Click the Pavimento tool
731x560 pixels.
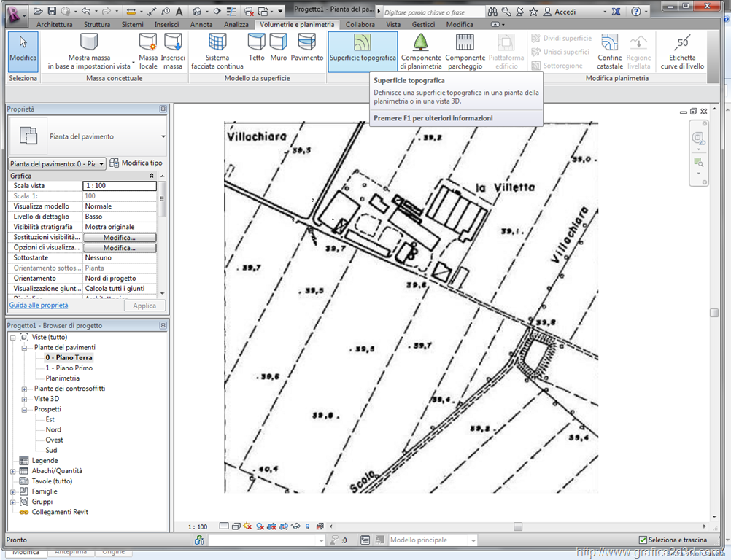[306, 47]
